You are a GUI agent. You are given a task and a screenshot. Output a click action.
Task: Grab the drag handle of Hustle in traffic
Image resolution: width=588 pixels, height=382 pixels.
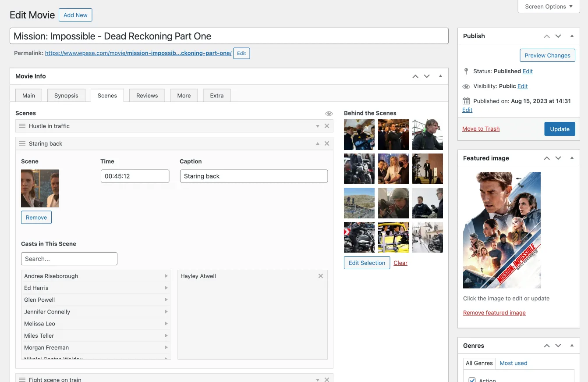(22, 126)
